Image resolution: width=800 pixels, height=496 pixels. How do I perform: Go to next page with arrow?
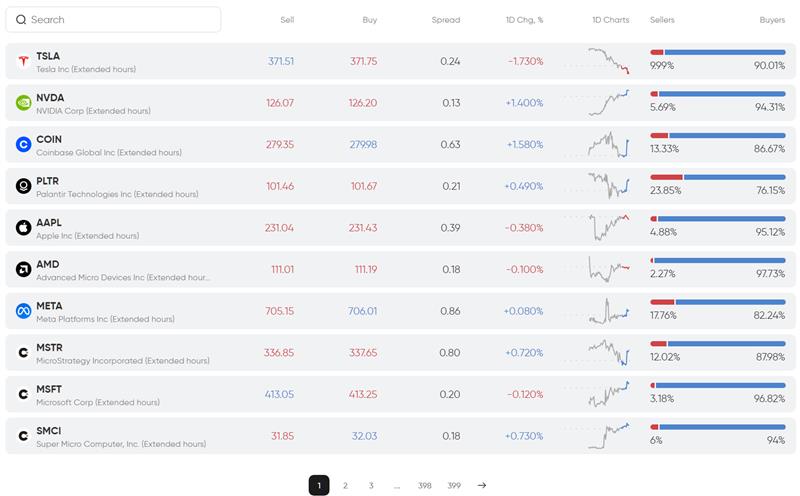coord(482,485)
